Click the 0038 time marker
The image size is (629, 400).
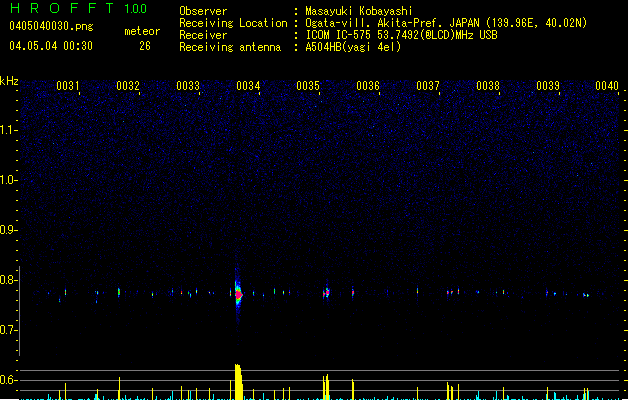pyautogui.click(x=488, y=86)
